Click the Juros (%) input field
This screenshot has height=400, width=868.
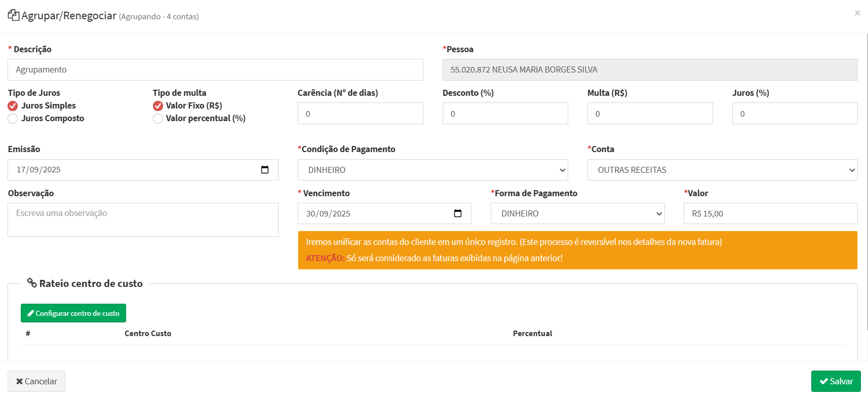[x=795, y=114]
